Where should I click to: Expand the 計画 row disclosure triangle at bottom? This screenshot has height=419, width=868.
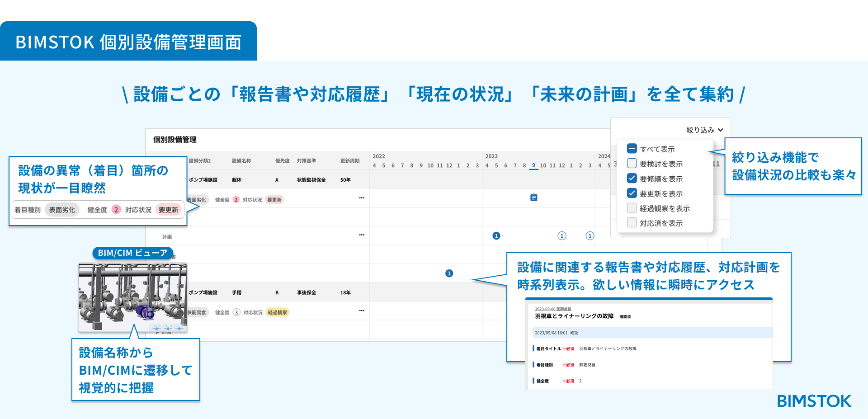(x=157, y=333)
